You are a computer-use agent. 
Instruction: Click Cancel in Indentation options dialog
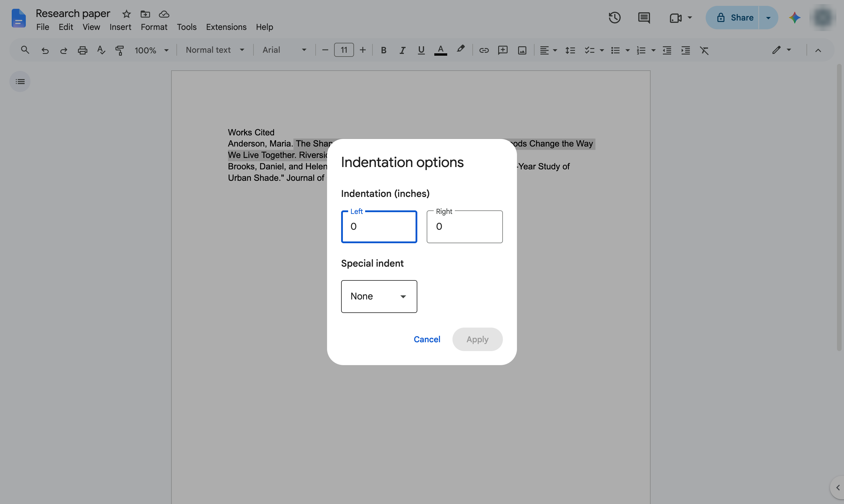[x=427, y=339]
